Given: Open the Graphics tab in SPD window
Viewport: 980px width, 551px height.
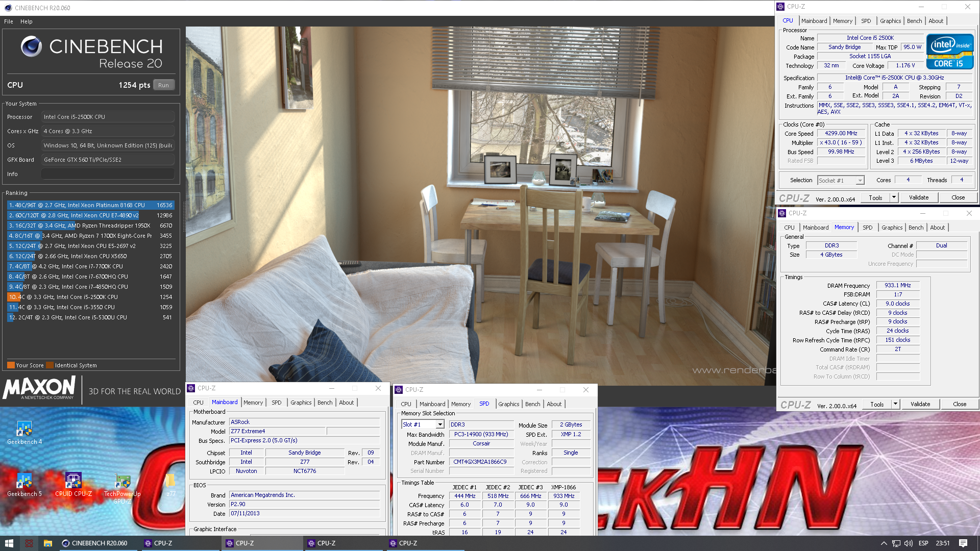Looking at the screenshot, I should [x=509, y=404].
